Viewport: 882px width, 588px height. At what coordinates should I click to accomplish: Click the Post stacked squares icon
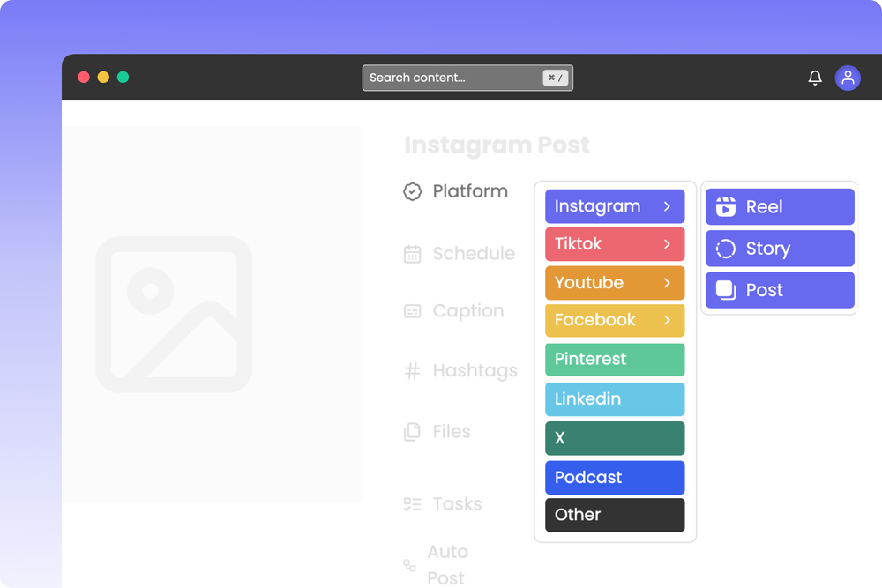click(x=726, y=290)
